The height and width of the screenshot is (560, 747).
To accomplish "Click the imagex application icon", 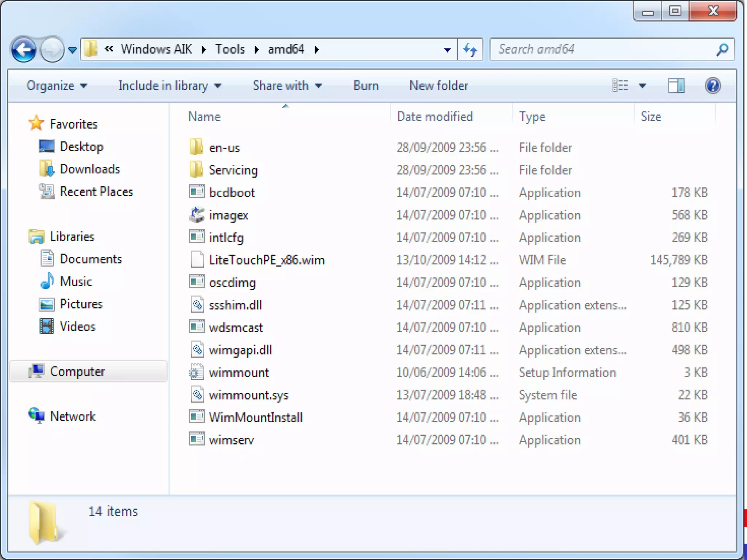I will coord(197,214).
